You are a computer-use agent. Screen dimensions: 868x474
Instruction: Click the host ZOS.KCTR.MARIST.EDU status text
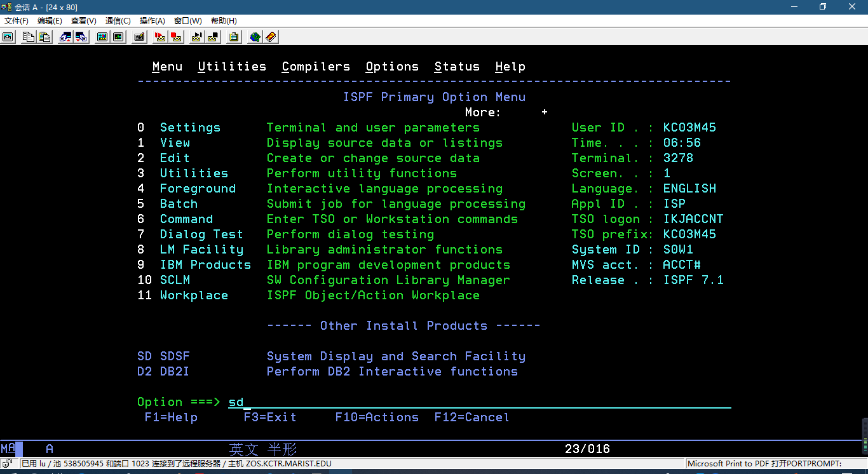(280, 464)
